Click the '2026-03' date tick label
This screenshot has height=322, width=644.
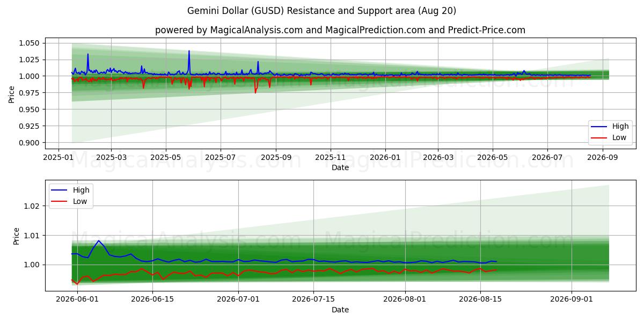[438, 157]
